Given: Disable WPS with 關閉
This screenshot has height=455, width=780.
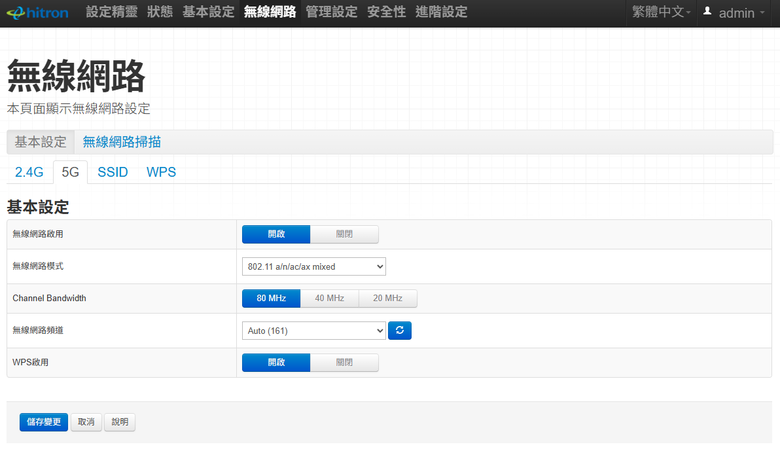Looking at the screenshot, I should click(344, 363).
